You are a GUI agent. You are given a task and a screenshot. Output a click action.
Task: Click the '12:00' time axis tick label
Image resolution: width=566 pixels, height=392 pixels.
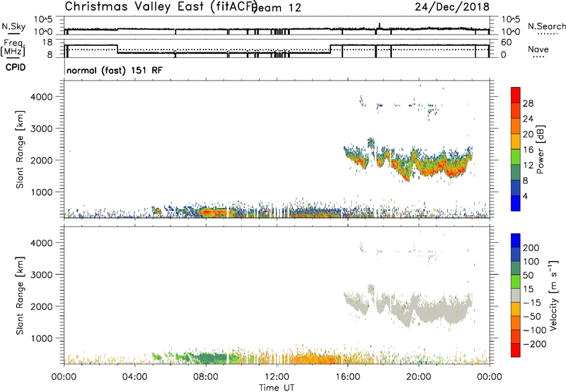[x=277, y=376]
